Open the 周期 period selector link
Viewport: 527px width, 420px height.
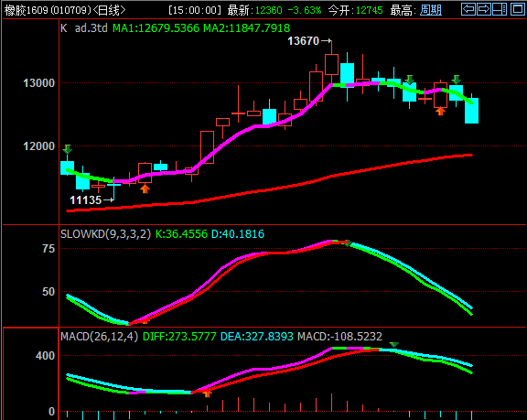pos(431,10)
